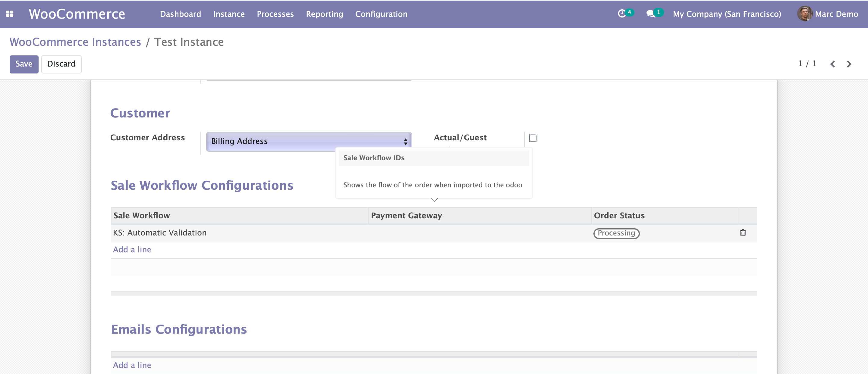Click the Discard button
Screen dimensions: 868x374
61,64
